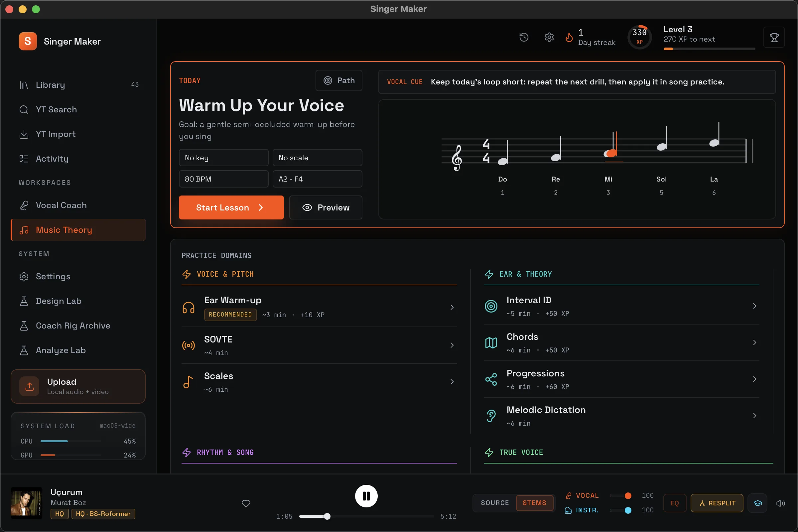Click the RESPLIT button
The height and width of the screenshot is (532, 798).
click(717, 503)
